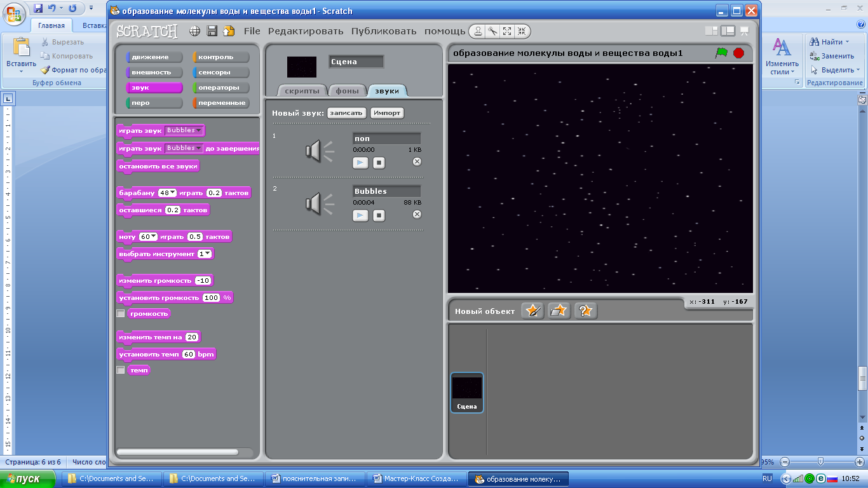The image size is (868, 488).
Task: Switch to the скрипты tab
Action: click(x=303, y=91)
